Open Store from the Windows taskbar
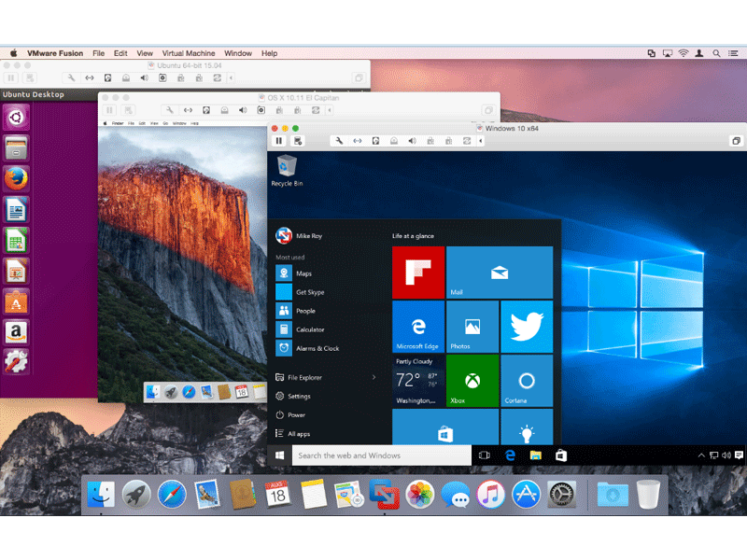 561,455
